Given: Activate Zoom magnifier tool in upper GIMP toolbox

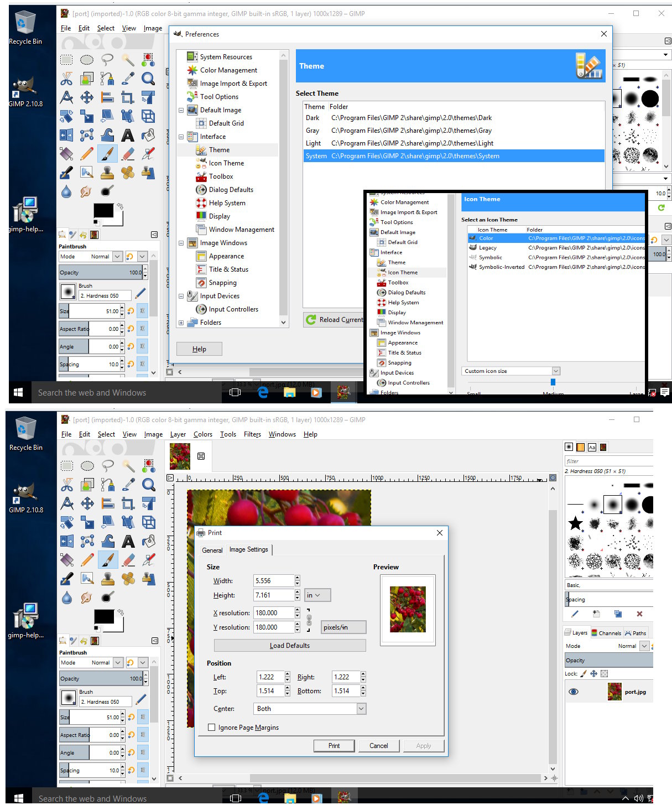Looking at the screenshot, I should (148, 79).
